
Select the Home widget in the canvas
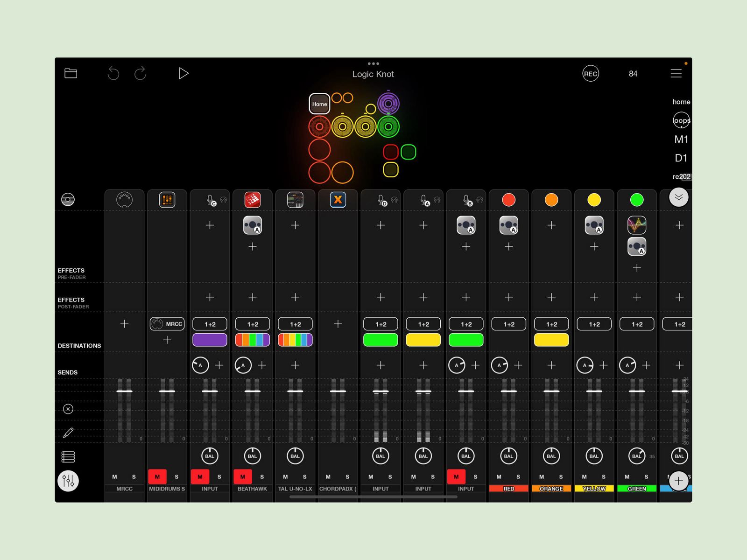click(x=319, y=104)
